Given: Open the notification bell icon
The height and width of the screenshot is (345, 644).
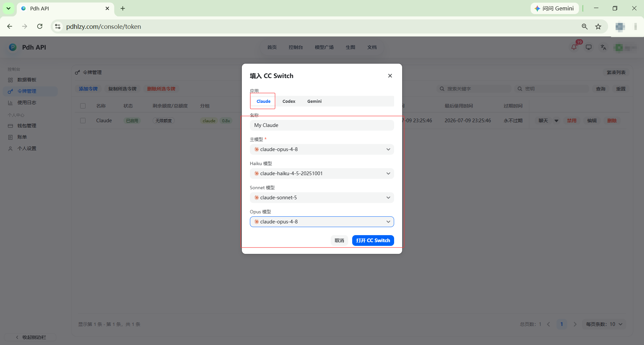Looking at the screenshot, I should pos(574,47).
